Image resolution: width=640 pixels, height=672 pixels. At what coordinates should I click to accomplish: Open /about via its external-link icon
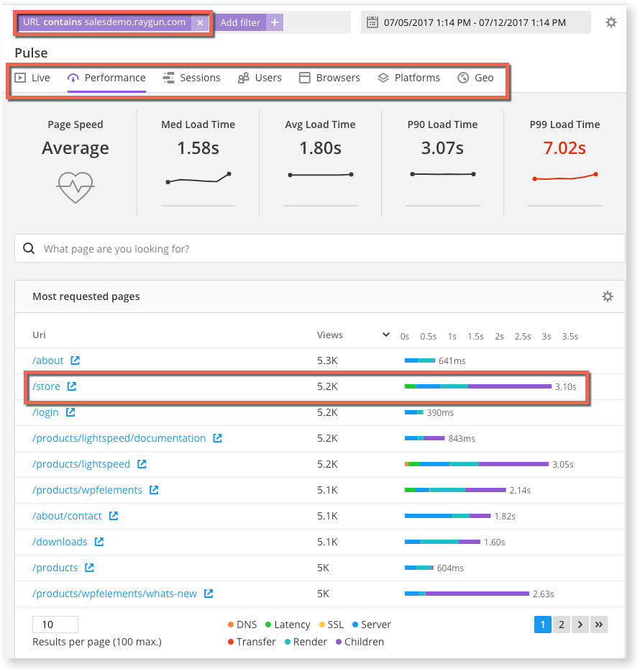tap(77, 360)
